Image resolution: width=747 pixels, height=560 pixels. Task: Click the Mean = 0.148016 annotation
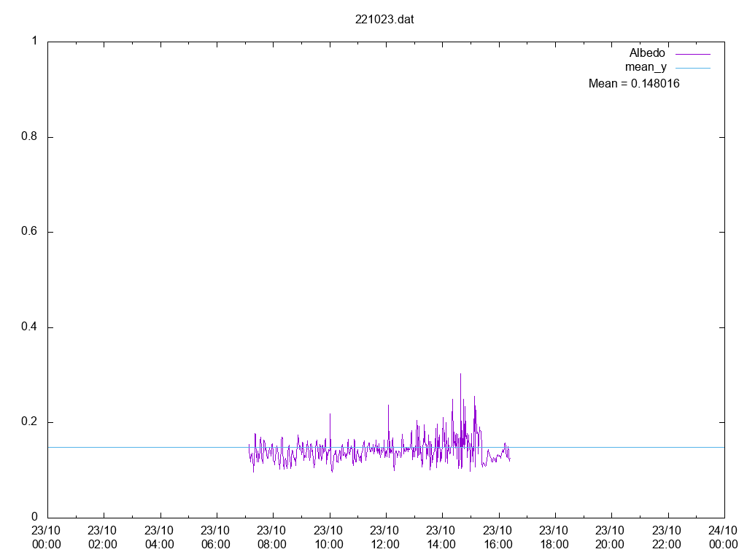[634, 83]
